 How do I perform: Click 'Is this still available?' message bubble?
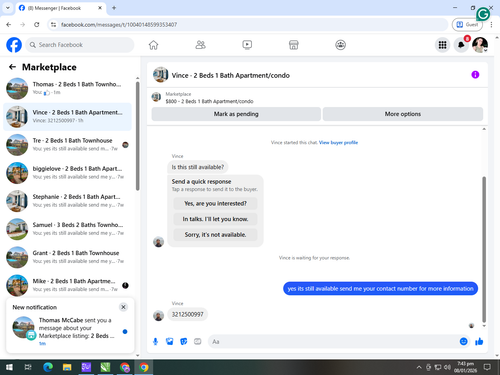click(198, 167)
